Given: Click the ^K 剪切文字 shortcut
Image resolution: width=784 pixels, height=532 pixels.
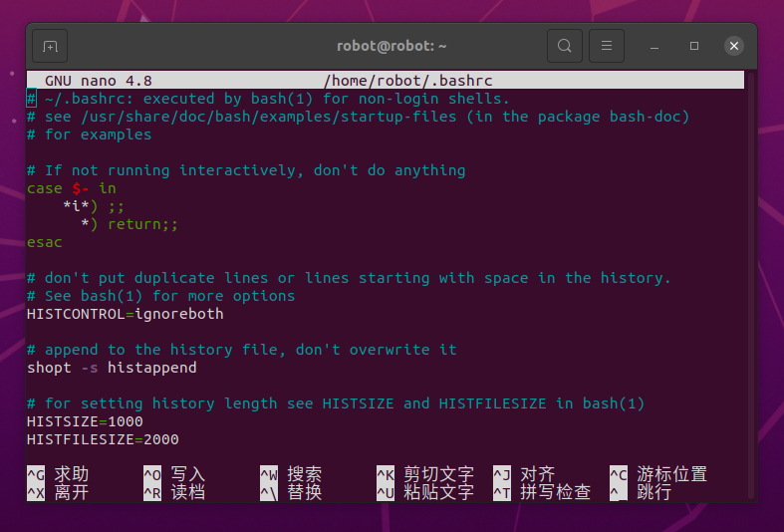Looking at the screenshot, I should tap(425, 474).
